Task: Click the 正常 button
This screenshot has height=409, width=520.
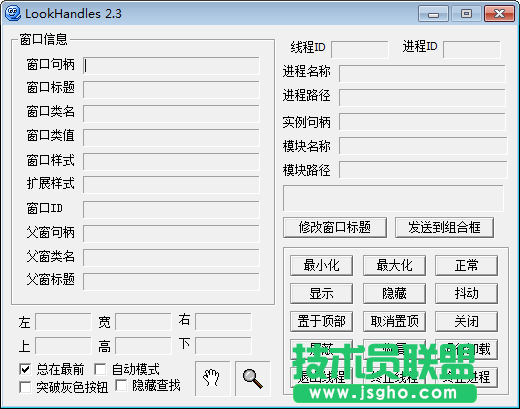Action: click(466, 266)
